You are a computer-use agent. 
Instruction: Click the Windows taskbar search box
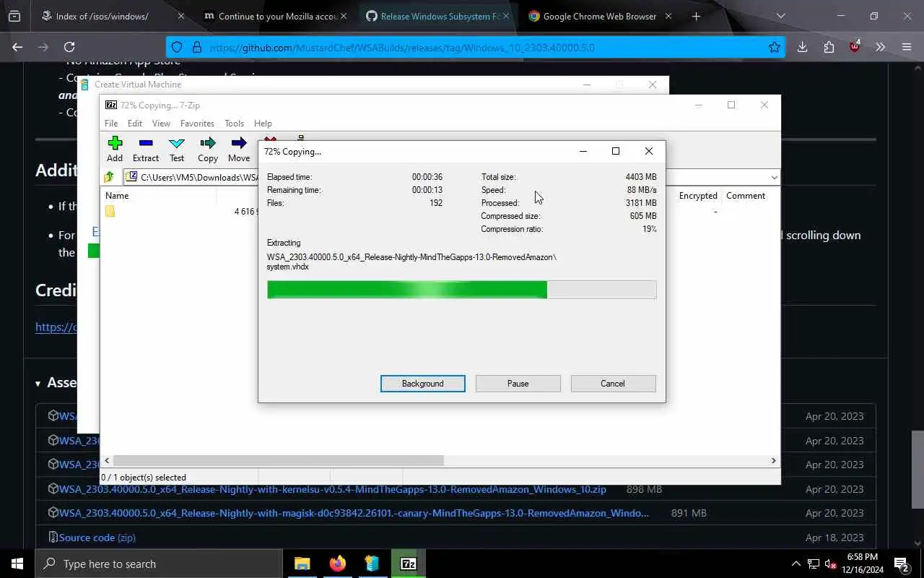159,564
